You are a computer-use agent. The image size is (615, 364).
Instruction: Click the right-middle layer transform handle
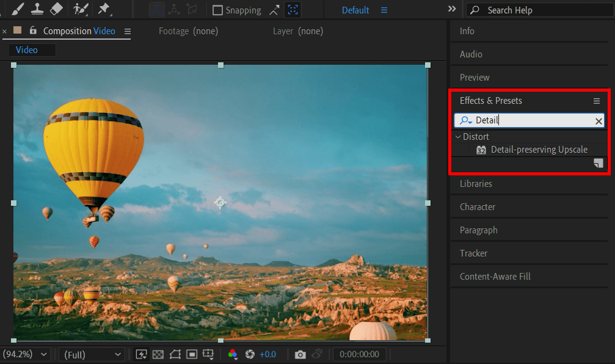point(428,203)
